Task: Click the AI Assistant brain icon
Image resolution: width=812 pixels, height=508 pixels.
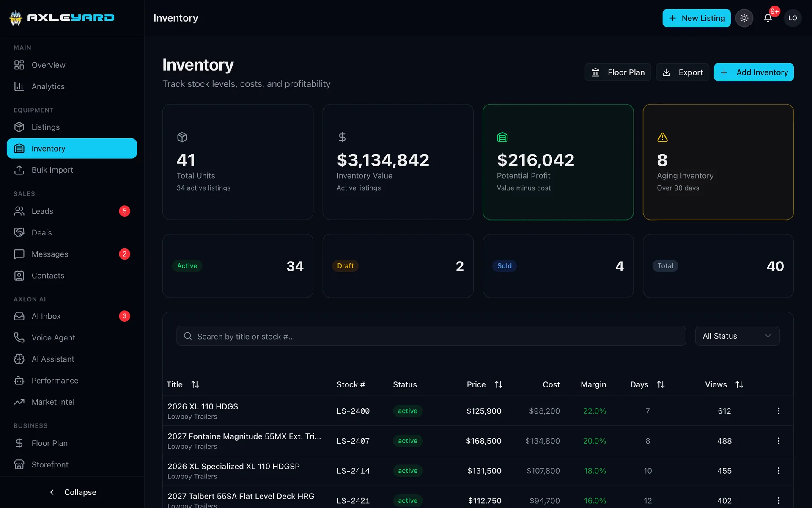Action: pyautogui.click(x=19, y=359)
